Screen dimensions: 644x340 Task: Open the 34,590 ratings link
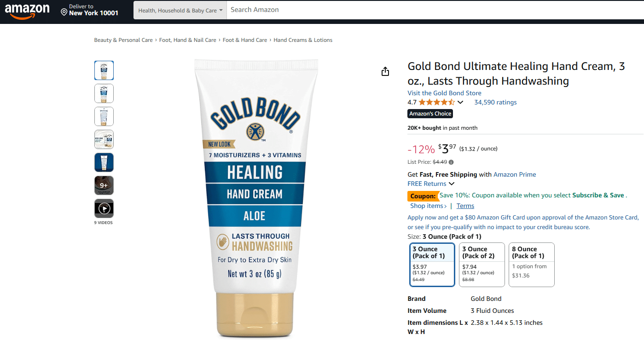495,102
